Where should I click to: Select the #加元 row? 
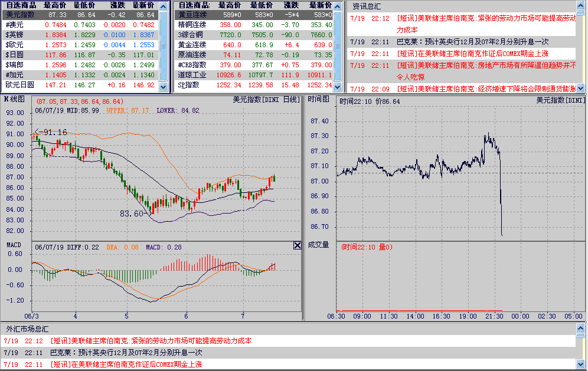click(x=81, y=75)
